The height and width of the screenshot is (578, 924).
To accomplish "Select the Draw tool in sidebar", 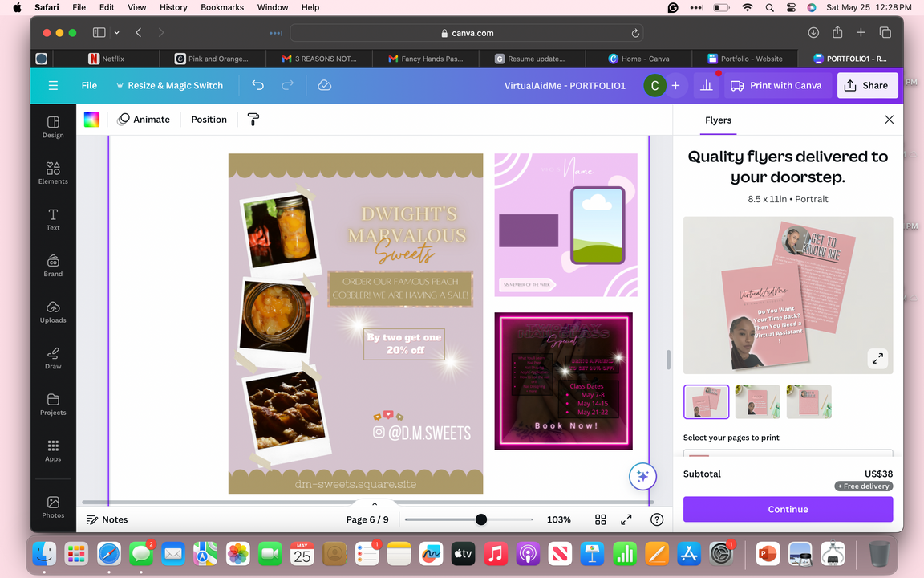I will [53, 357].
